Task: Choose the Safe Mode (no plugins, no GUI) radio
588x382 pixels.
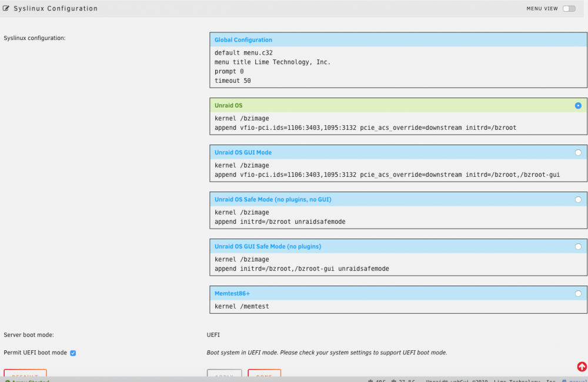Action: [x=578, y=199]
